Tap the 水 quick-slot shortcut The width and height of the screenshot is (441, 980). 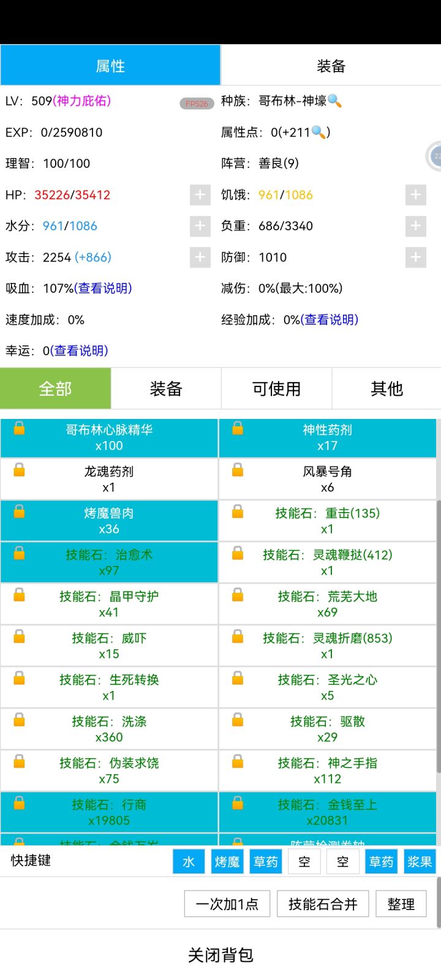coord(189,862)
